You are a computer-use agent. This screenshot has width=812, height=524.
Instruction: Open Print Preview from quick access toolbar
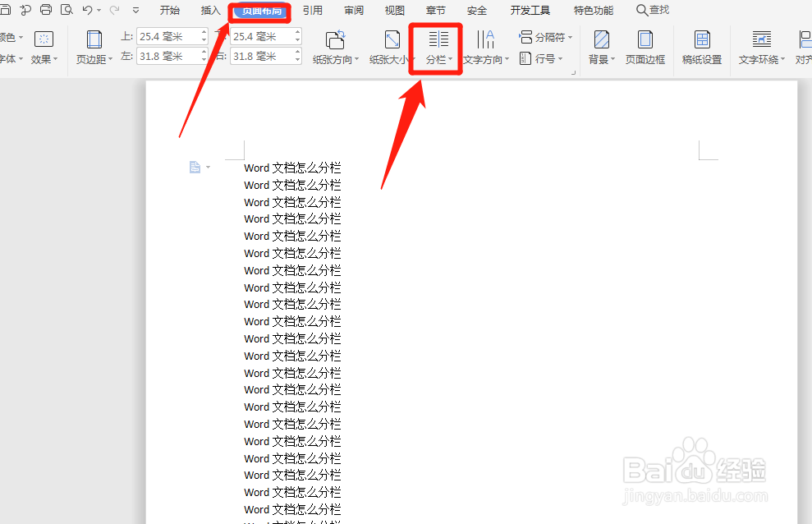click(67, 9)
